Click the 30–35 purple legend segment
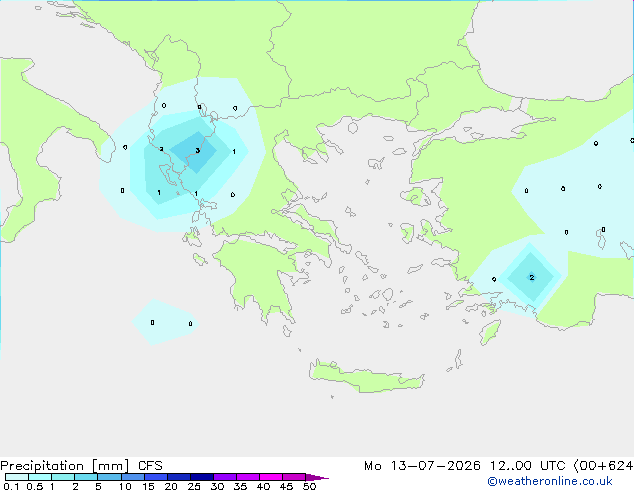This screenshot has width=634, height=490. pyautogui.click(x=225, y=477)
